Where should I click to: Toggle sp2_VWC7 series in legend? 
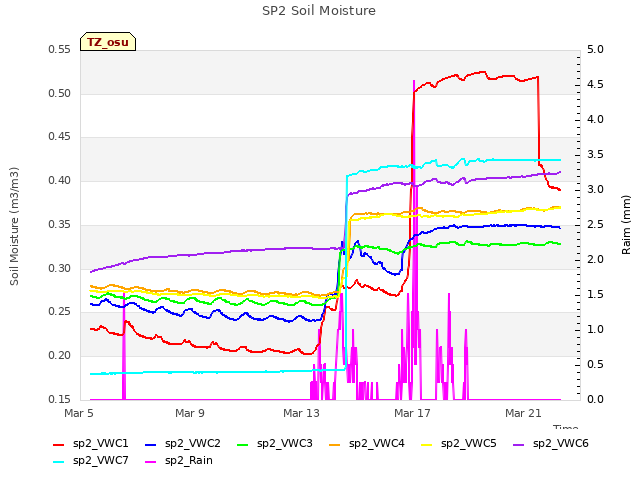click(91, 461)
